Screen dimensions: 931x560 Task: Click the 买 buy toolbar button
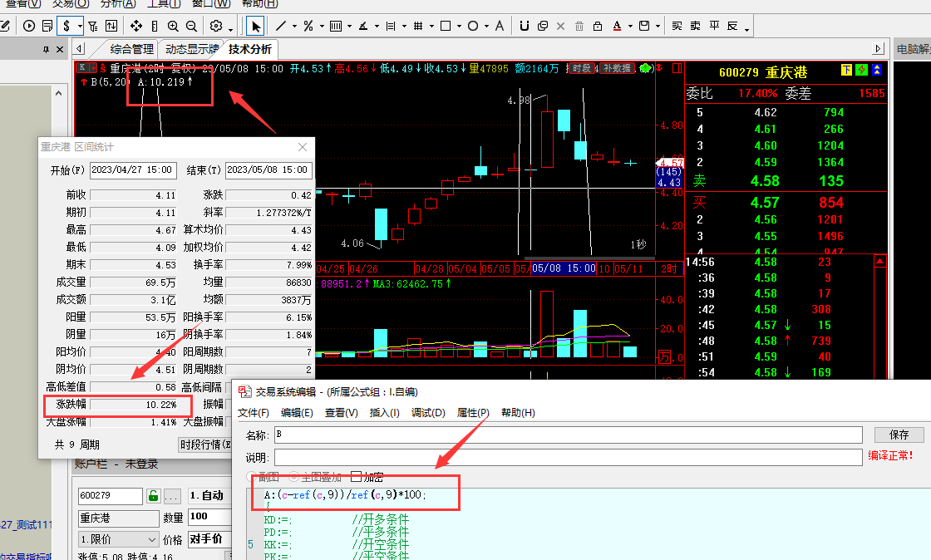tap(677, 26)
